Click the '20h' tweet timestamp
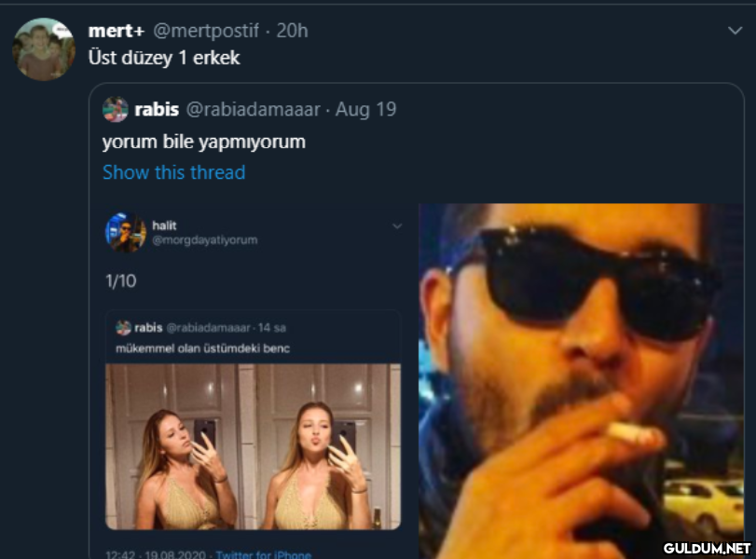The image size is (756, 559). [292, 31]
